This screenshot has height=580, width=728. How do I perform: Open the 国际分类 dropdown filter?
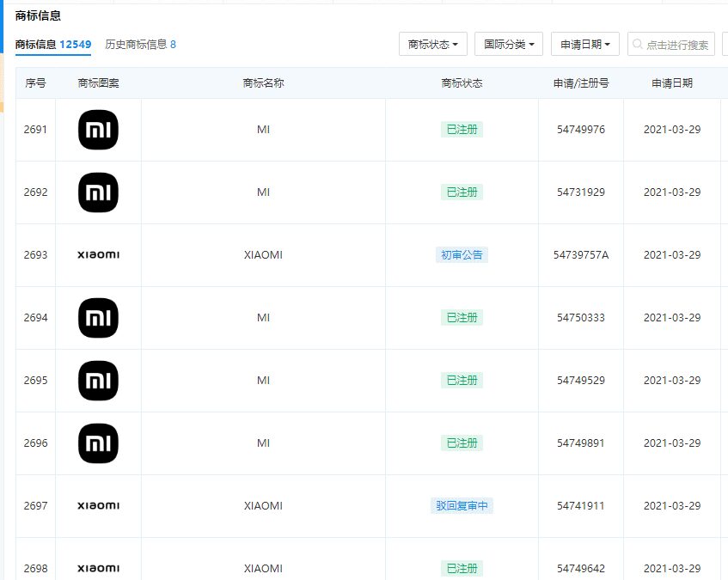[508, 44]
